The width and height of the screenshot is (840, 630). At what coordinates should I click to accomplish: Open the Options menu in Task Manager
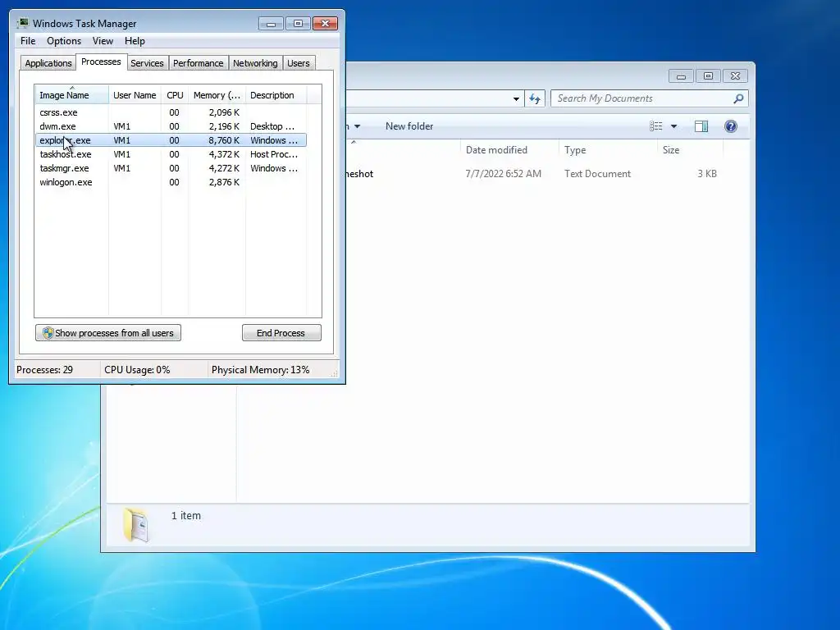pos(64,41)
